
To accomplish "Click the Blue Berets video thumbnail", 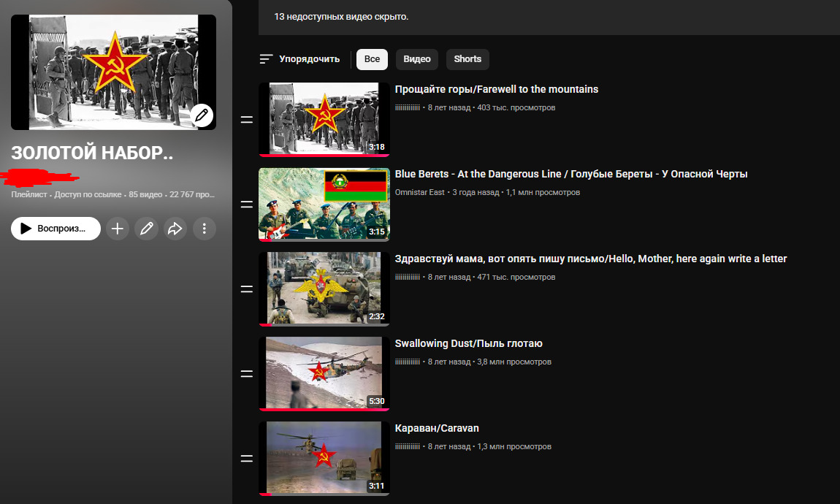I will [324, 205].
